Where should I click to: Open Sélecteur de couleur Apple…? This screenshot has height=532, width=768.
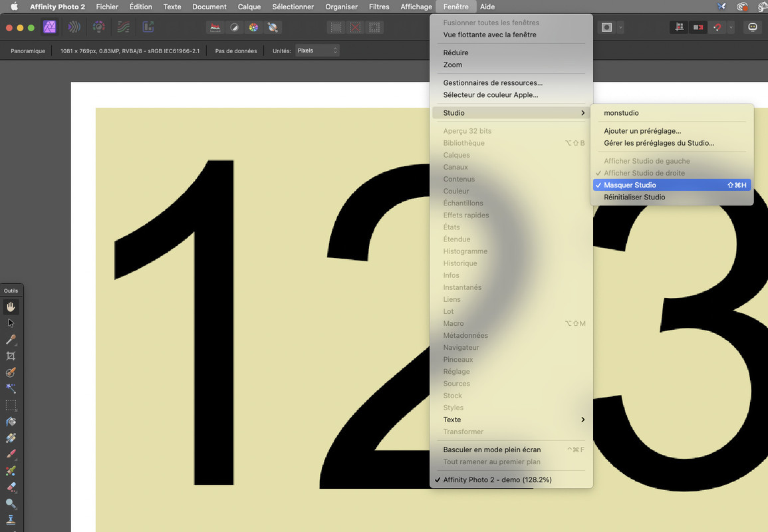point(511,95)
